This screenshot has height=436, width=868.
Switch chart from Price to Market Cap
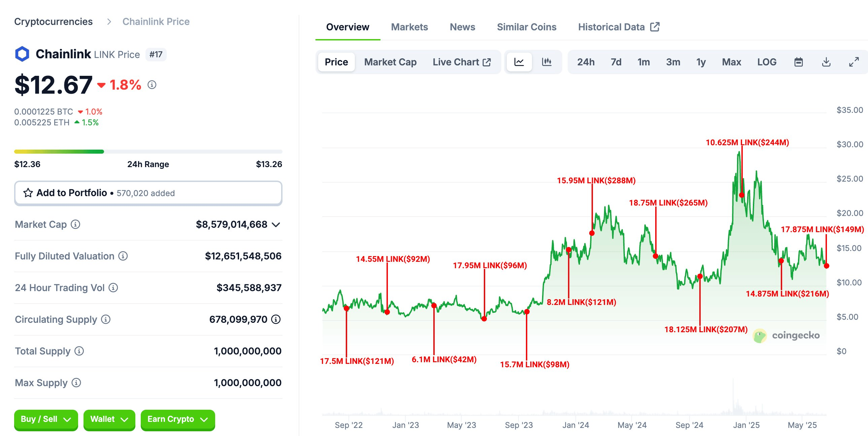pos(390,62)
